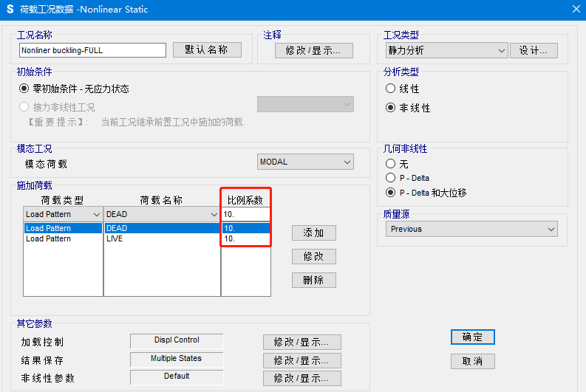
Task: Click 确定 to confirm settings
Action: tap(472, 337)
